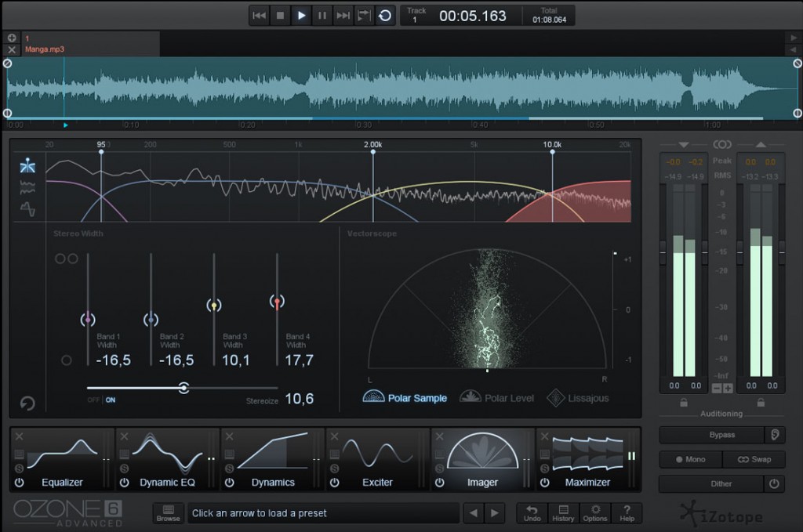The height and width of the screenshot is (532, 803).
Task: Adjust the Band 1 Width slider handle
Action: point(88,320)
